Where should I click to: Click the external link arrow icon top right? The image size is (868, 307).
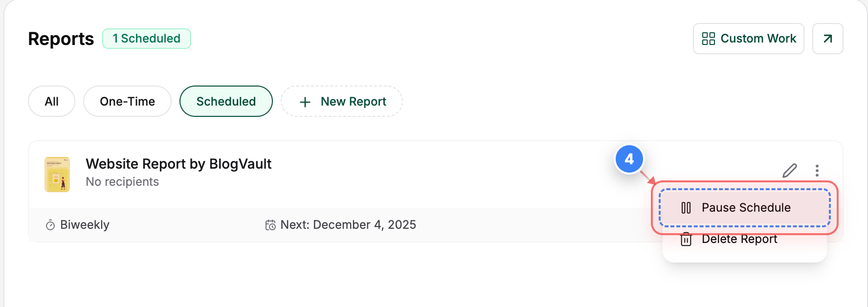pyautogui.click(x=827, y=39)
